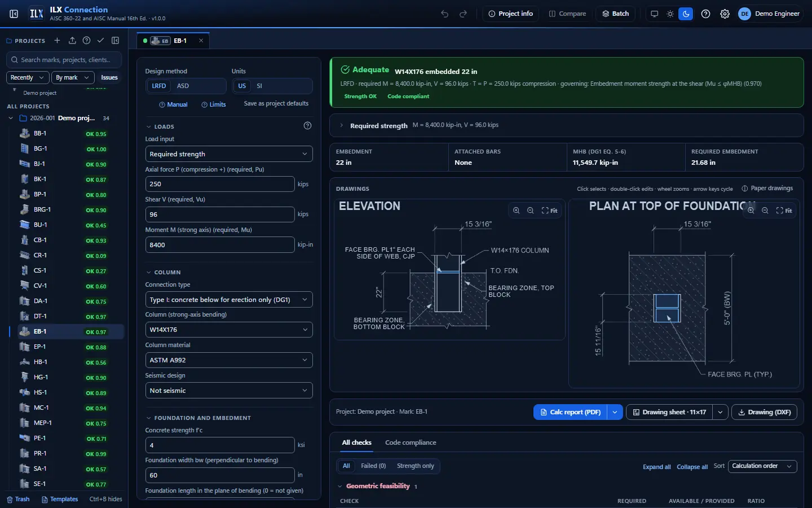
Task: Export Drawing DXF
Action: coord(765,412)
